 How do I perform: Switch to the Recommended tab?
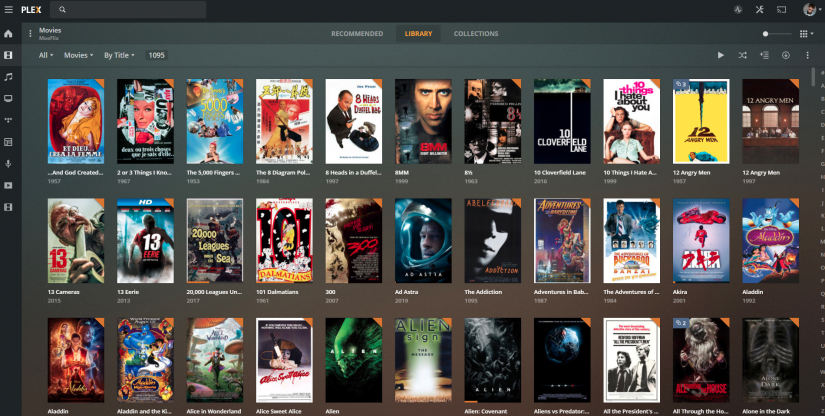(357, 34)
